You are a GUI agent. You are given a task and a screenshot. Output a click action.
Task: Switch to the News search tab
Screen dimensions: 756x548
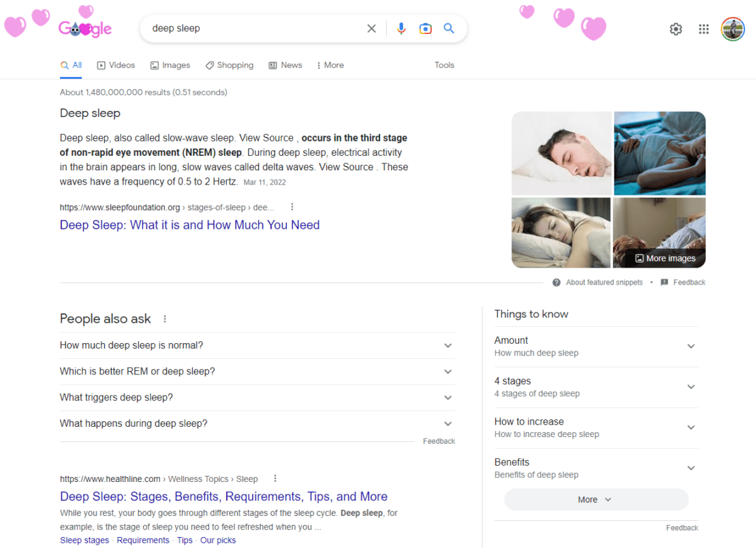285,65
